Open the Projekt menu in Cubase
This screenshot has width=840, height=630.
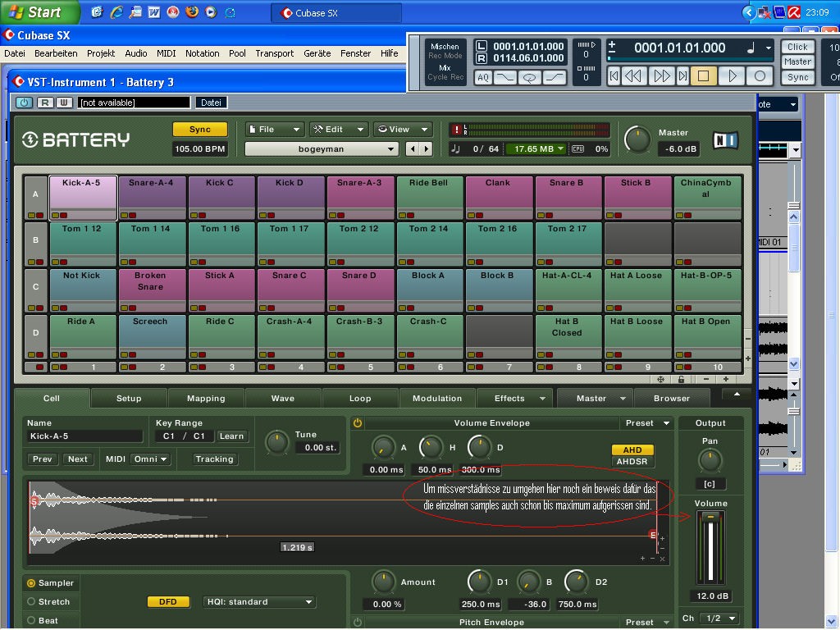(x=101, y=53)
